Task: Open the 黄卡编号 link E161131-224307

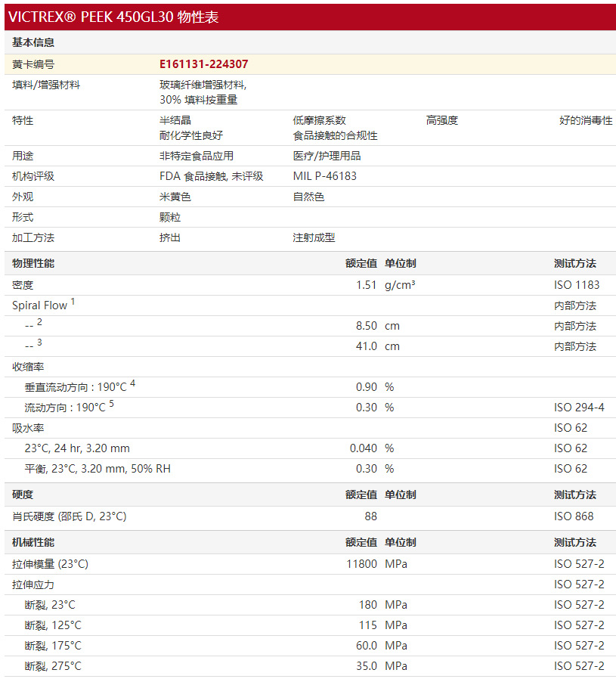Action: (x=203, y=64)
